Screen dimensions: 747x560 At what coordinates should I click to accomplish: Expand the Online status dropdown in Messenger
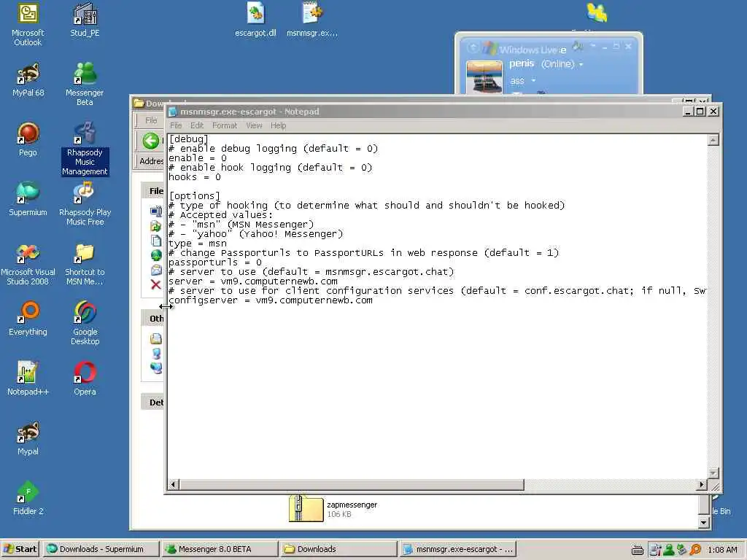[581, 64]
